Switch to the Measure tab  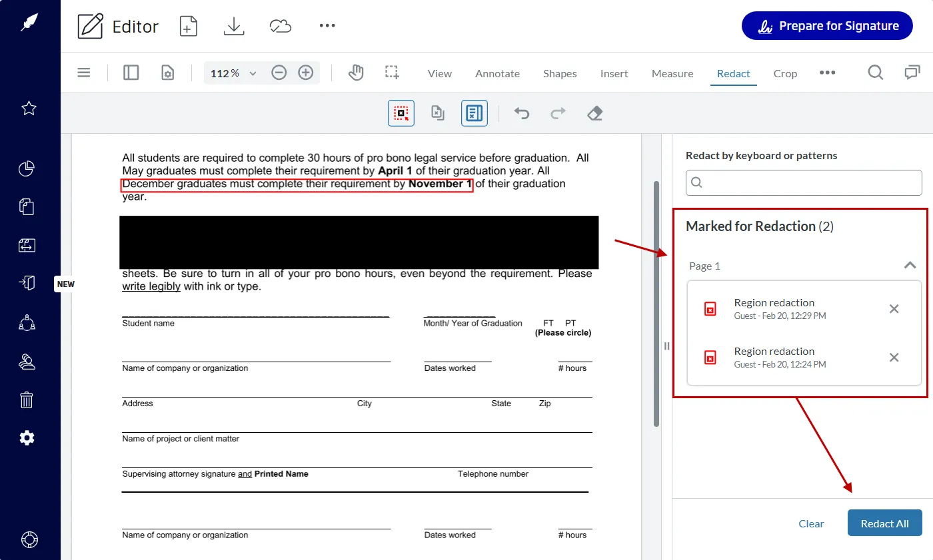tap(672, 73)
